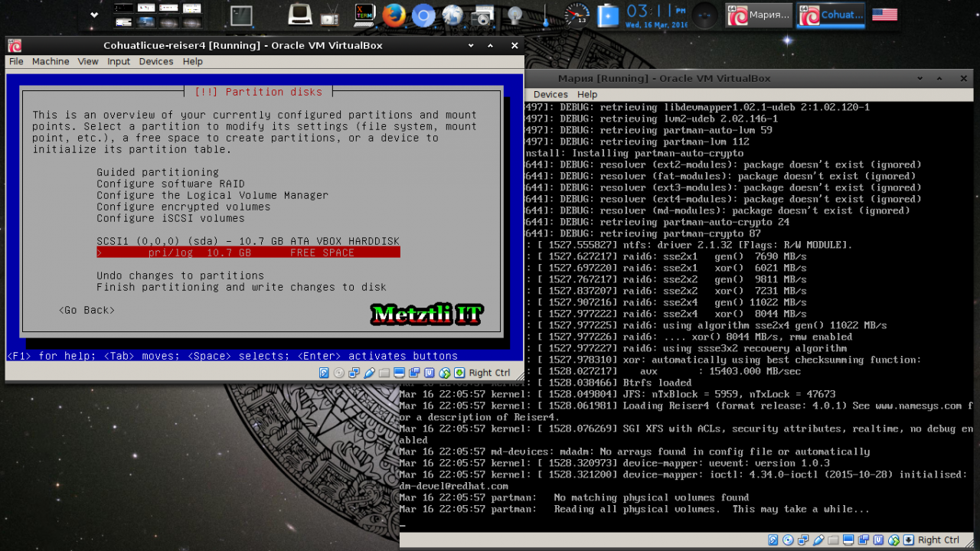Screen dimensions: 980x551
Task: Click <Go Back> in Partition disks dialog
Action: [87, 310]
